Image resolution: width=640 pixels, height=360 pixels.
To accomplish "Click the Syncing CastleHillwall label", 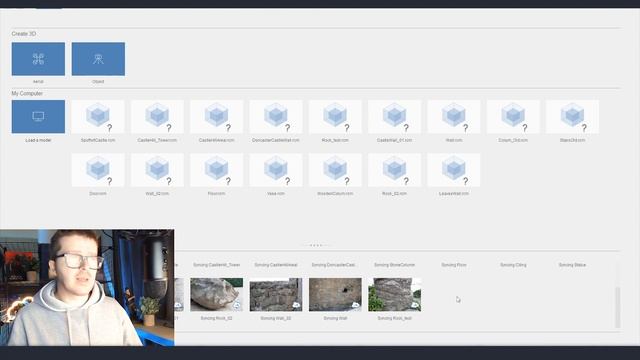I will click(276, 265).
